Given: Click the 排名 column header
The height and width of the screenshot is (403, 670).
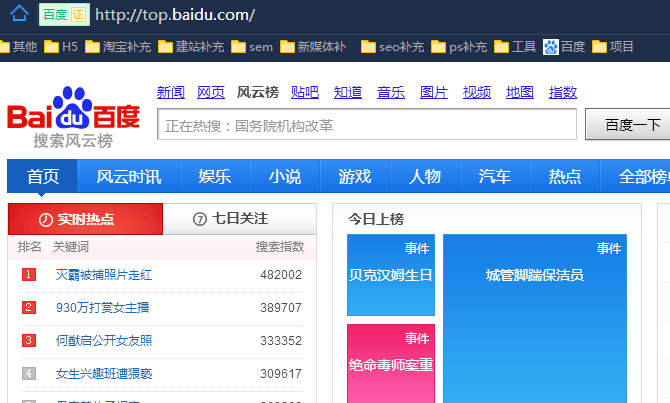Looking at the screenshot, I should click(29, 247).
